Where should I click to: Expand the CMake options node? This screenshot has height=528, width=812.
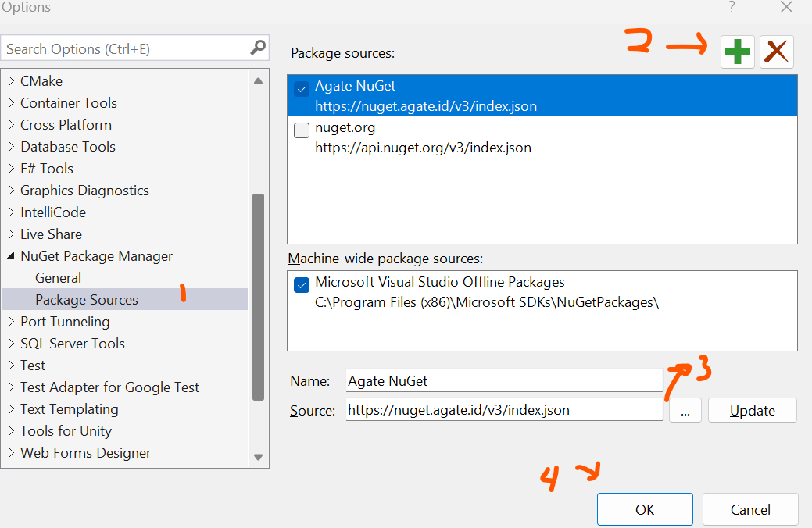click(11, 81)
